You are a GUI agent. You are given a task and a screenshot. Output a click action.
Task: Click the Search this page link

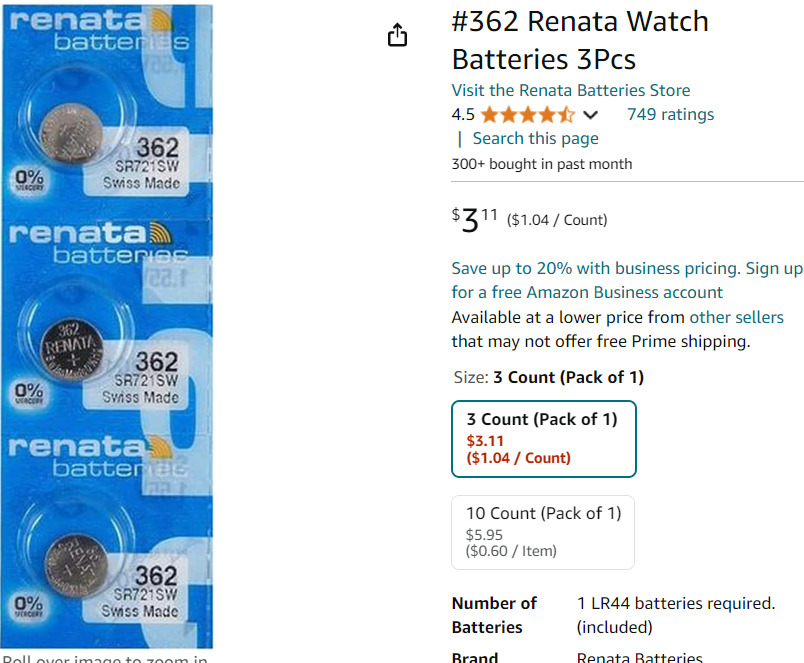coord(535,139)
